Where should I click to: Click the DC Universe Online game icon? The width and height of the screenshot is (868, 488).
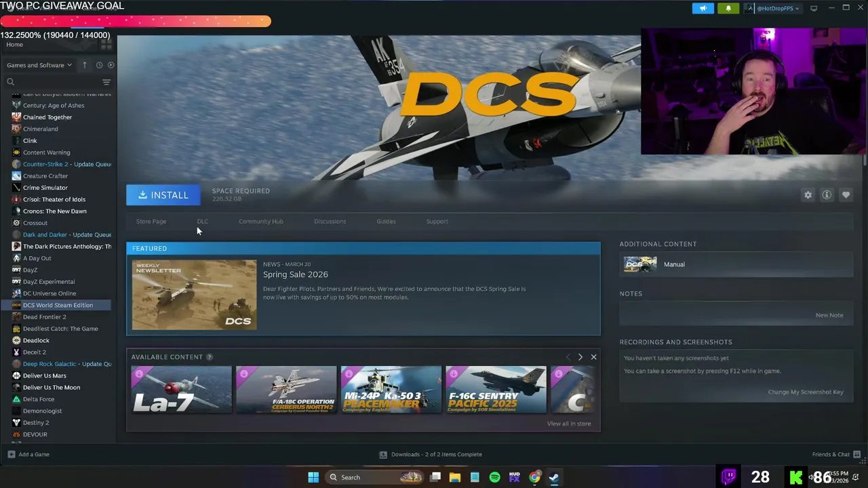pos(16,293)
